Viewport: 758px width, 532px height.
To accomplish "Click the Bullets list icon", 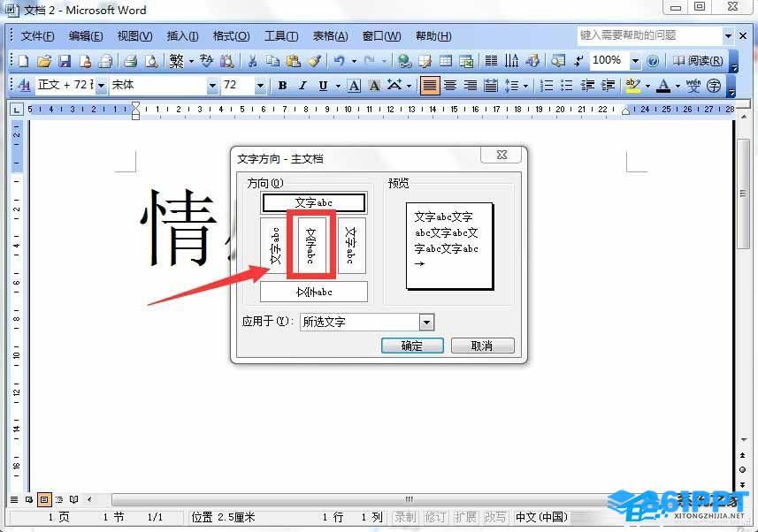I will click(x=567, y=86).
